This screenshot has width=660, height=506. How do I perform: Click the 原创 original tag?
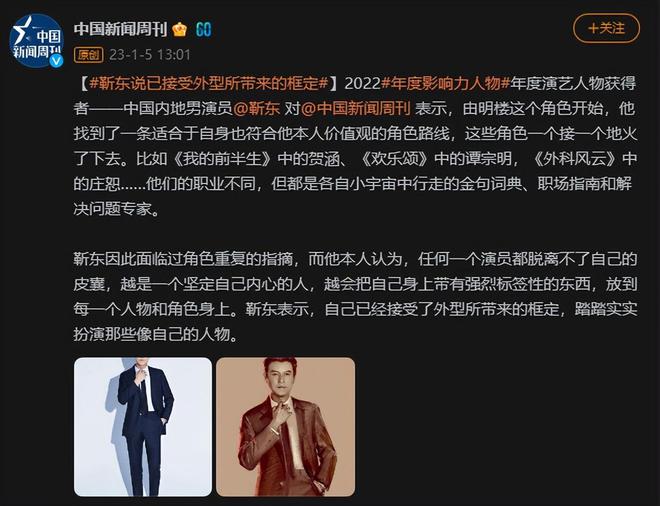pos(88,55)
